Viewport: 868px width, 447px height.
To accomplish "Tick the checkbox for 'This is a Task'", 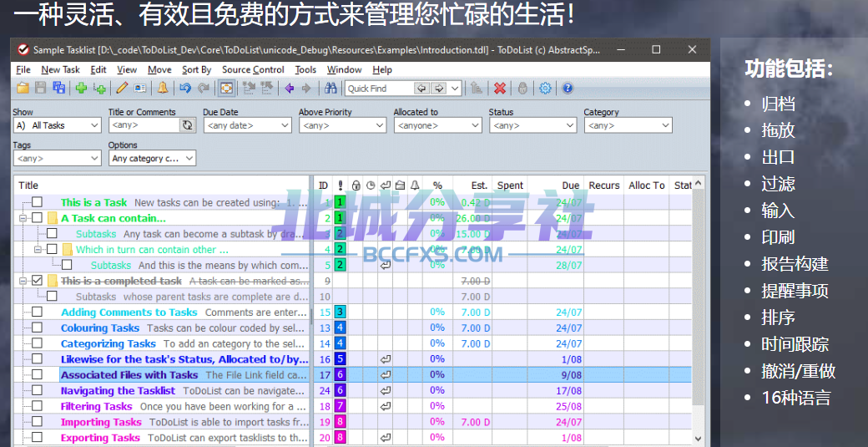I will tap(37, 202).
